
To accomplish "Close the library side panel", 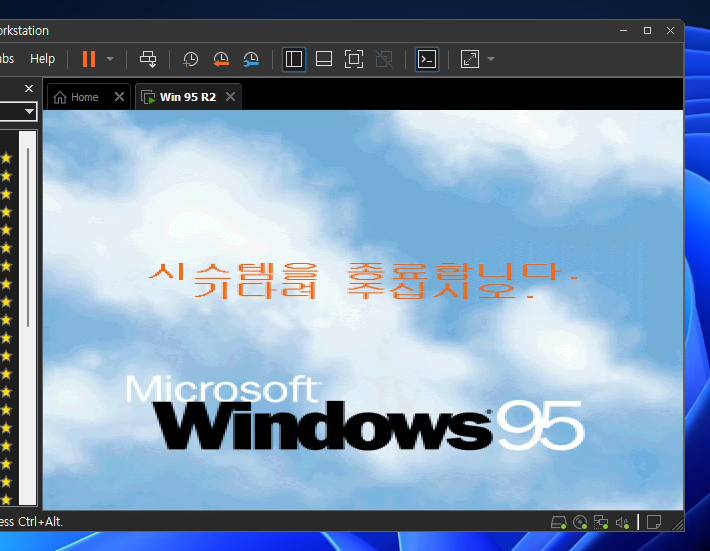I will [29, 88].
